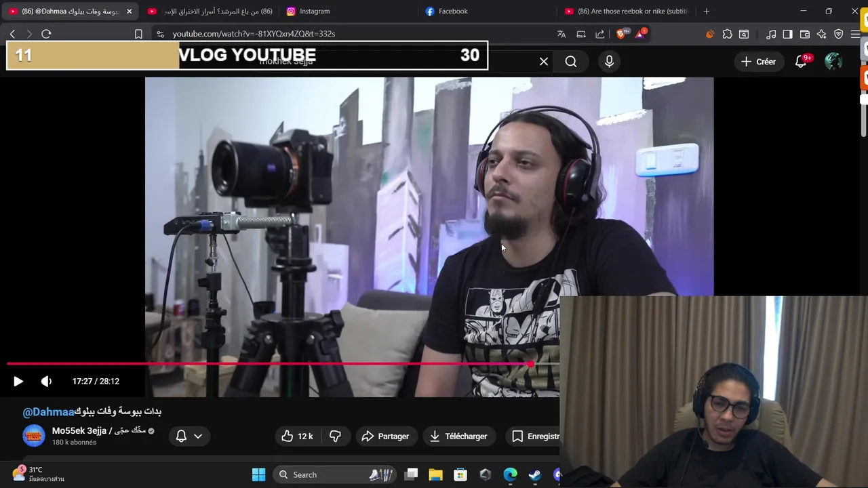
Task: Bookmark this page with bookmark icon
Action: [138, 34]
